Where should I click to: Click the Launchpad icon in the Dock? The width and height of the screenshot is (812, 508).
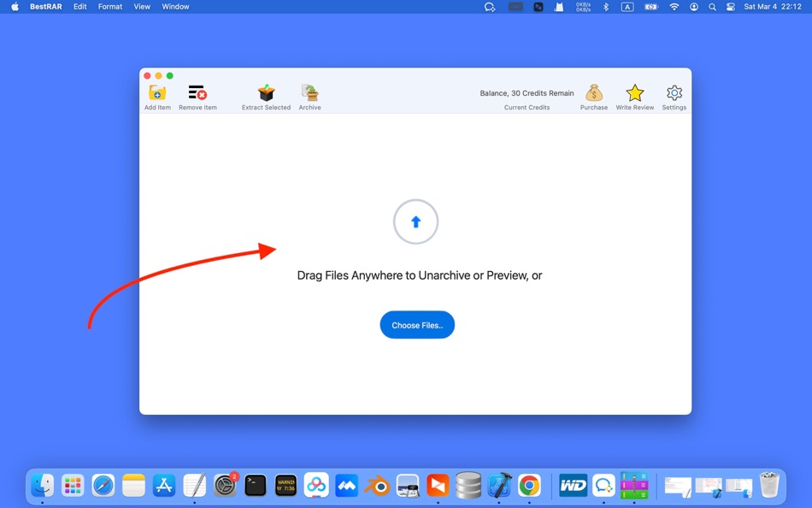(x=73, y=485)
